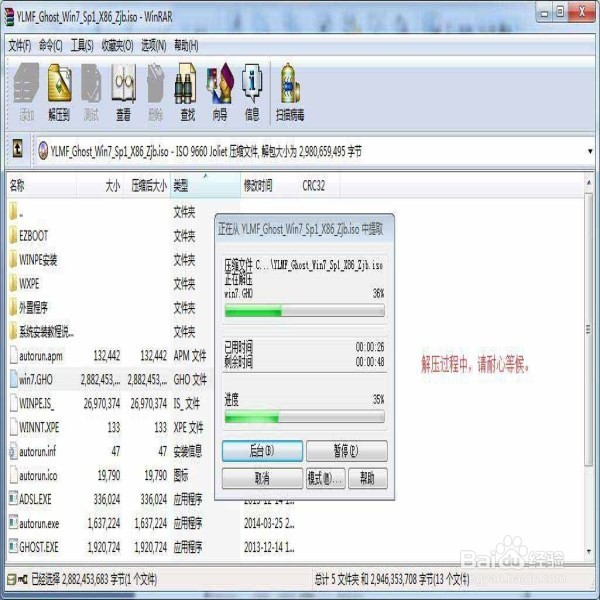Select the parent '..' folder icon

(13, 212)
